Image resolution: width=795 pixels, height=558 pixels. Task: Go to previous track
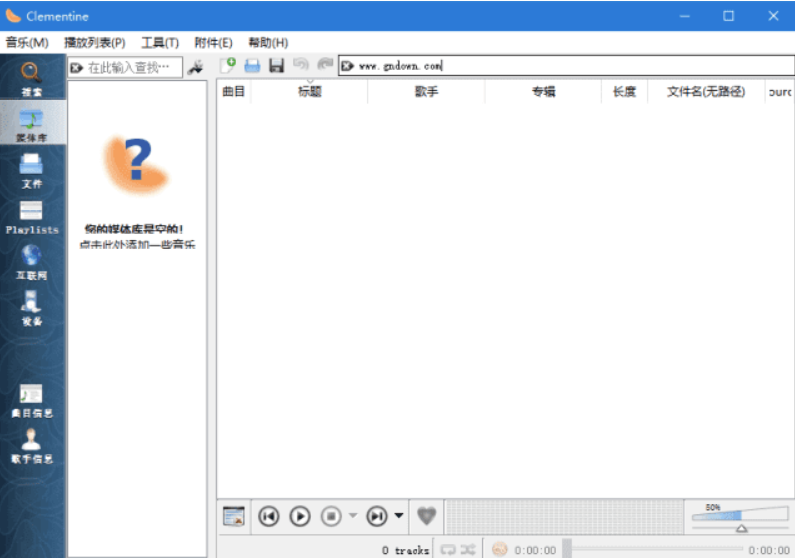point(269,516)
